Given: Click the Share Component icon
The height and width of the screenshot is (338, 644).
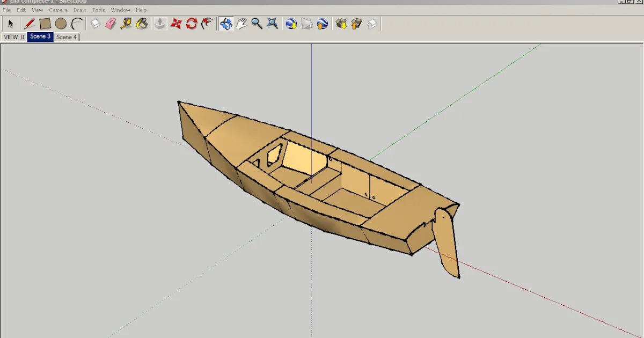Looking at the screenshot, I should point(372,24).
